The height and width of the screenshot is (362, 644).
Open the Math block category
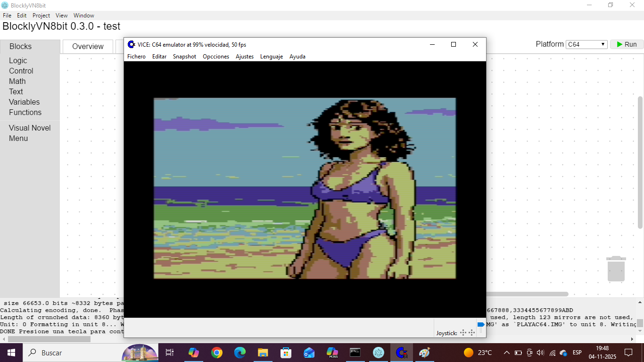point(17,81)
